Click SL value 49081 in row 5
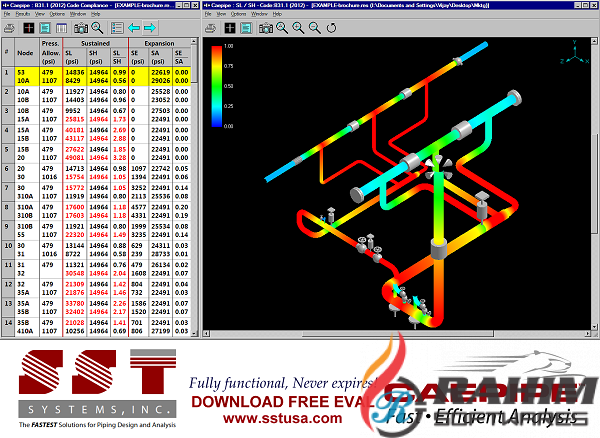The image size is (600, 438). pos(75,158)
